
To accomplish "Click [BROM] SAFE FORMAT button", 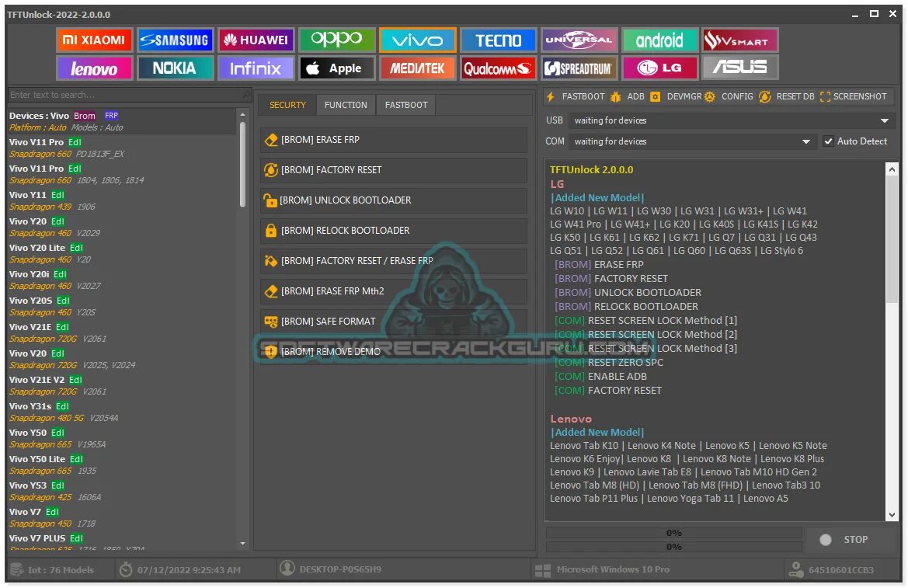I will click(x=393, y=321).
